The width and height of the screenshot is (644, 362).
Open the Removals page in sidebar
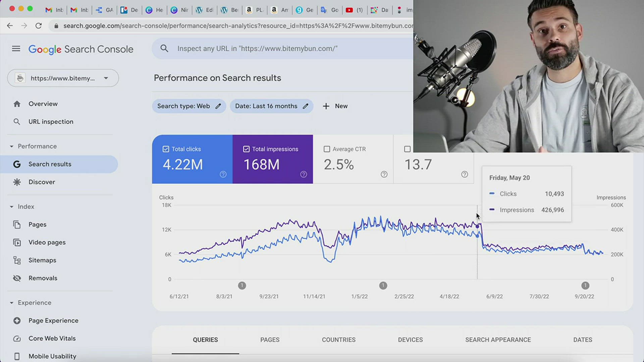tap(43, 278)
